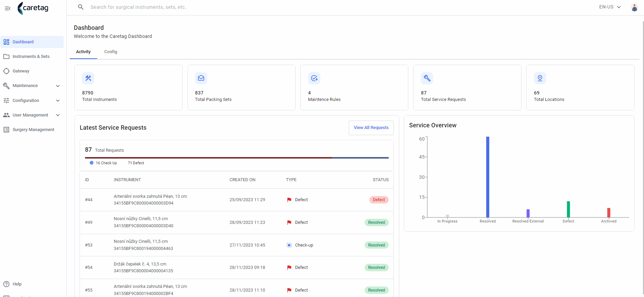The width and height of the screenshot is (644, 297).
Task: Click the Total Packing Sets envelope icon
Action: click(x=201, y=78)
